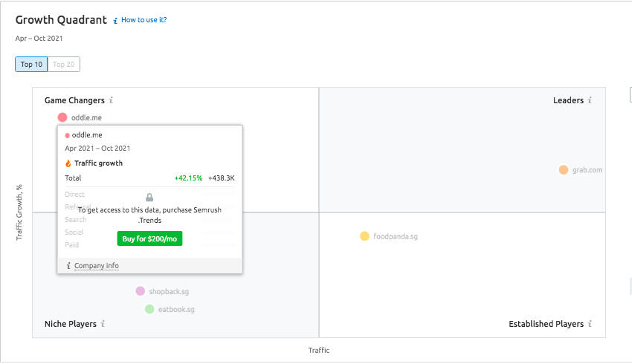
Task: Click the 'Apr – Oct 2021' subtitle
Action: [x=39, y=38]
